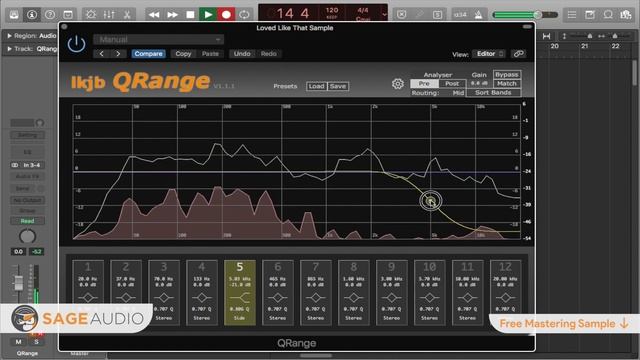Mute the QRange channel with M button

(18, 342)
